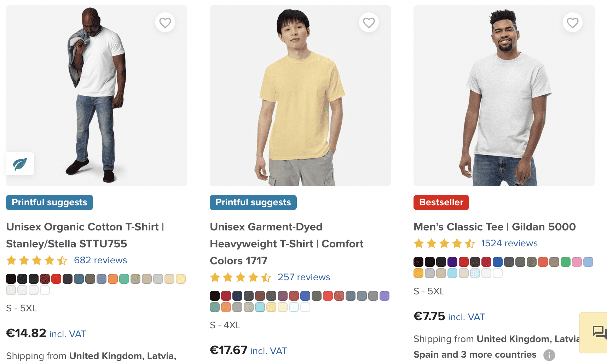The width and height of the screenshot is (607, 364).
Task: Click the star rating of the Gildan 5000 tee
Action: (x=444, y=243)
